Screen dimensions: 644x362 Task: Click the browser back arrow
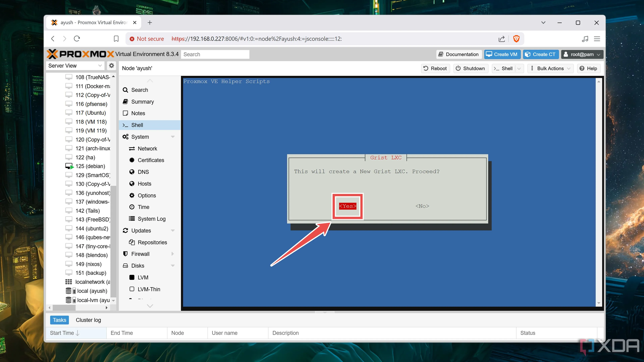tap(53, 39)
